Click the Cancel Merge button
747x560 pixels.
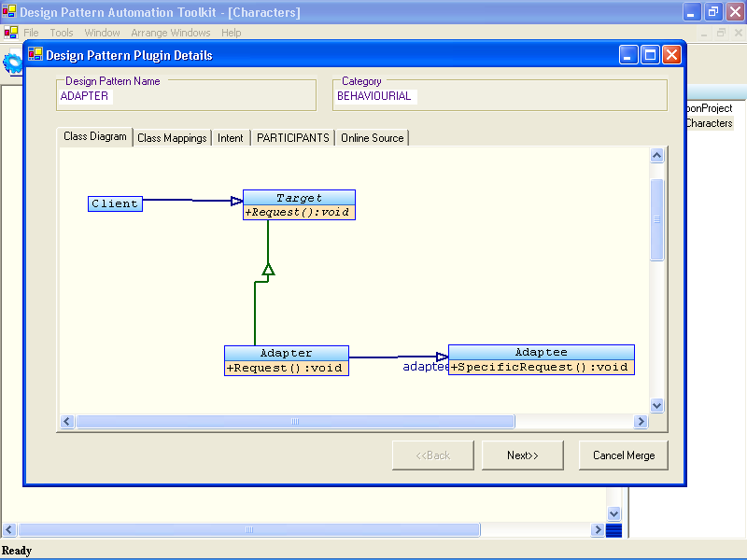coord(624,455)
